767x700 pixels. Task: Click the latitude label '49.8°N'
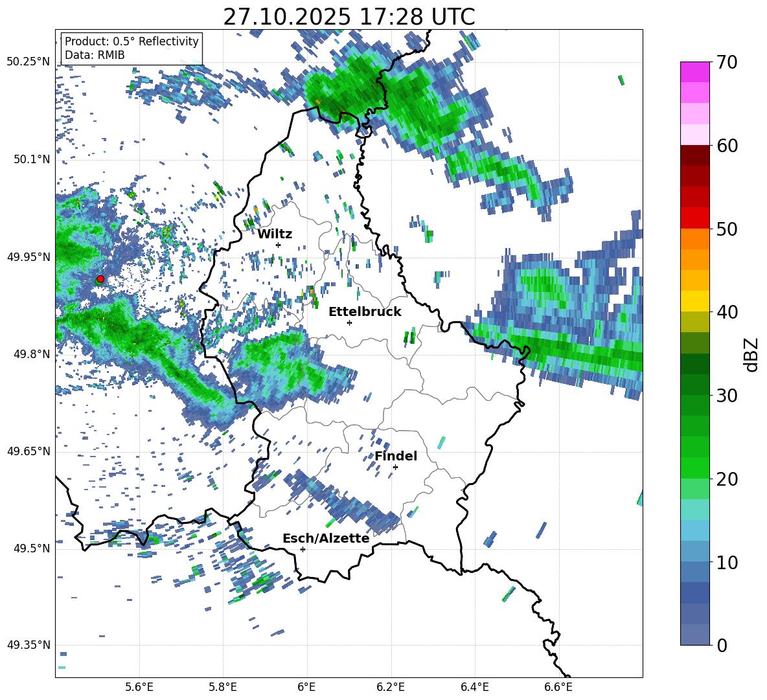point(31,354)
